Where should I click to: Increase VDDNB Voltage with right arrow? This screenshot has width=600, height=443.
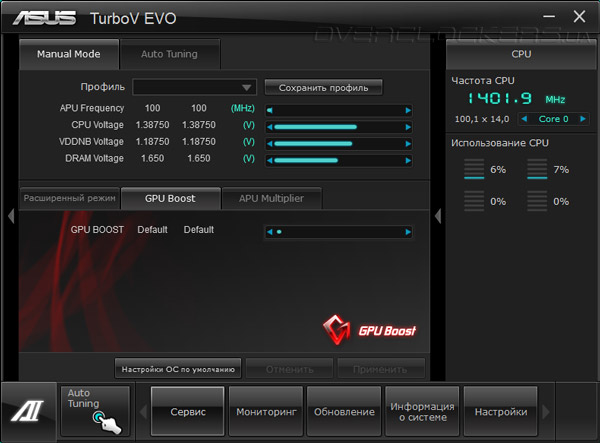coord(408,144)
